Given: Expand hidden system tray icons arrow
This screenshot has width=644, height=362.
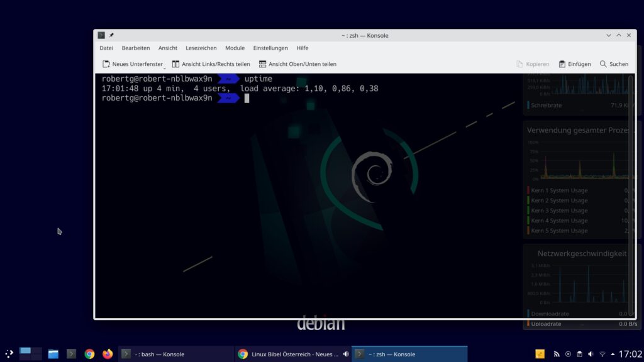Looking at the screenshot, I should click(613, 354).
